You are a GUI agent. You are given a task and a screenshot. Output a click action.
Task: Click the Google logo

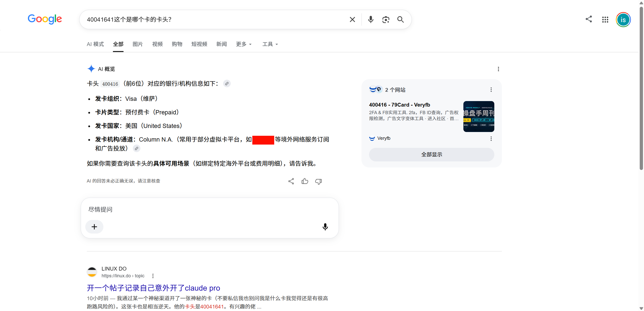[x=45, y=19]
